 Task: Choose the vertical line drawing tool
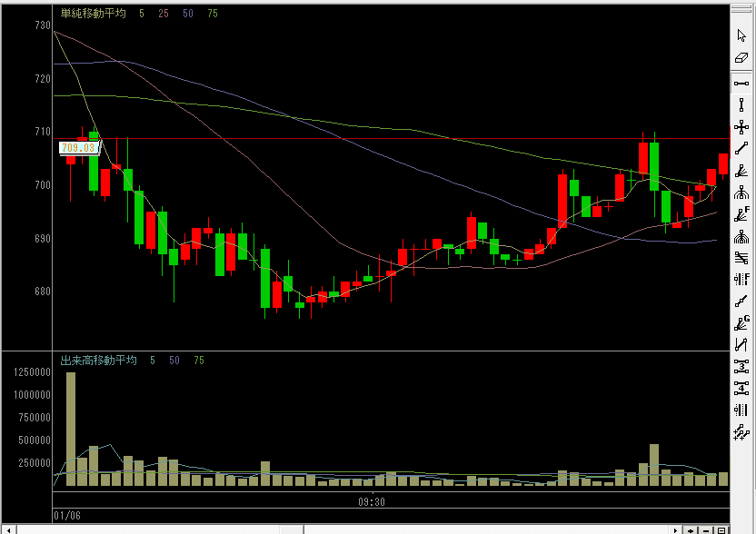(x=741, y=104)
